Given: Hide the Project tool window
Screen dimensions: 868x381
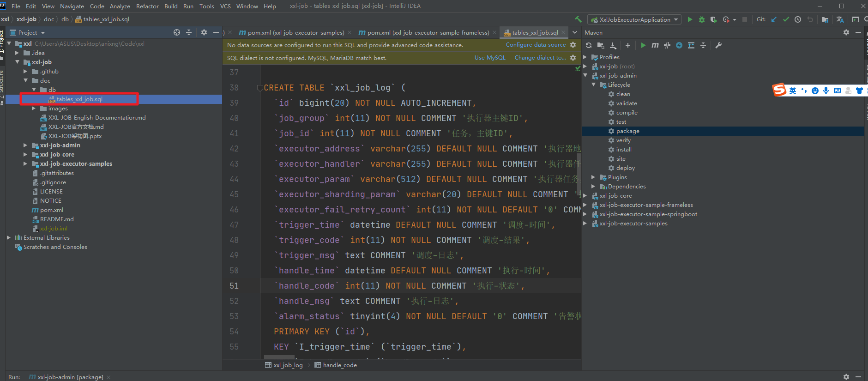Looking at the screenshot, I should tap(216, 32).
